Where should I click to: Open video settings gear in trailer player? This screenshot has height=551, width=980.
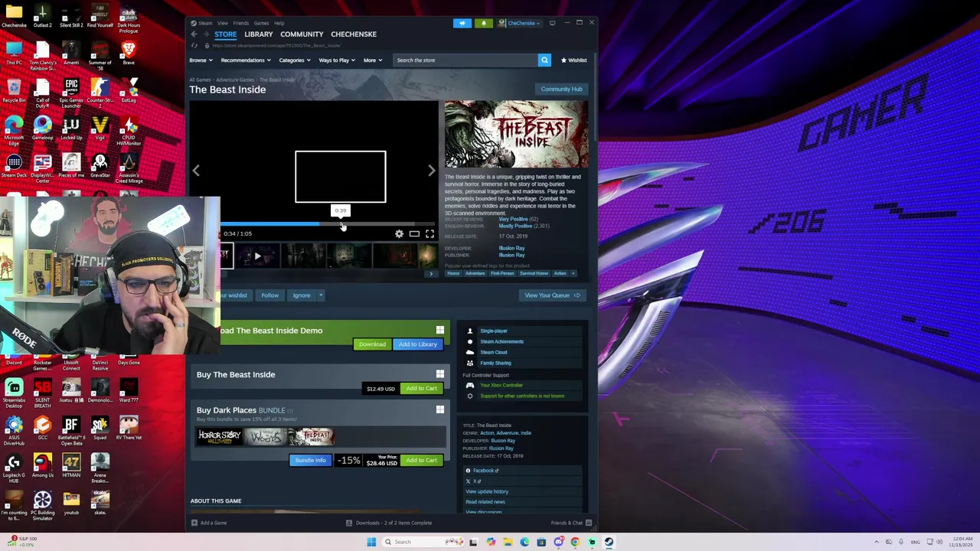click(399, 233)
